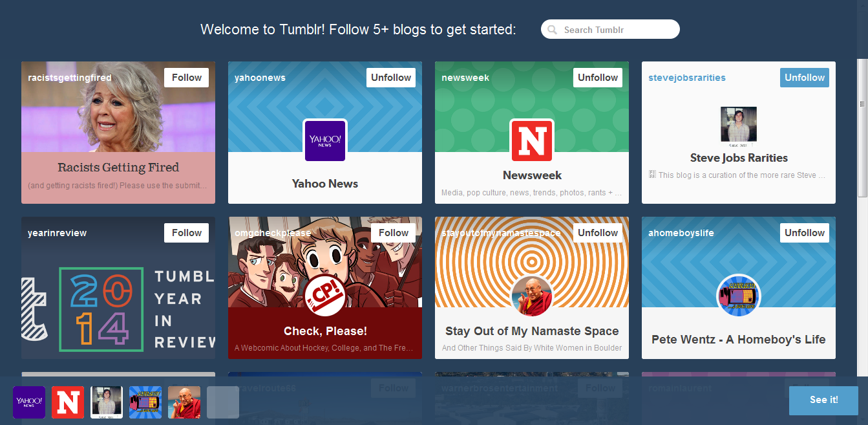The image size is (868, 425).
Task: Click the Stay Out of My Namaste Space title
Action: [x=532, y=331]
